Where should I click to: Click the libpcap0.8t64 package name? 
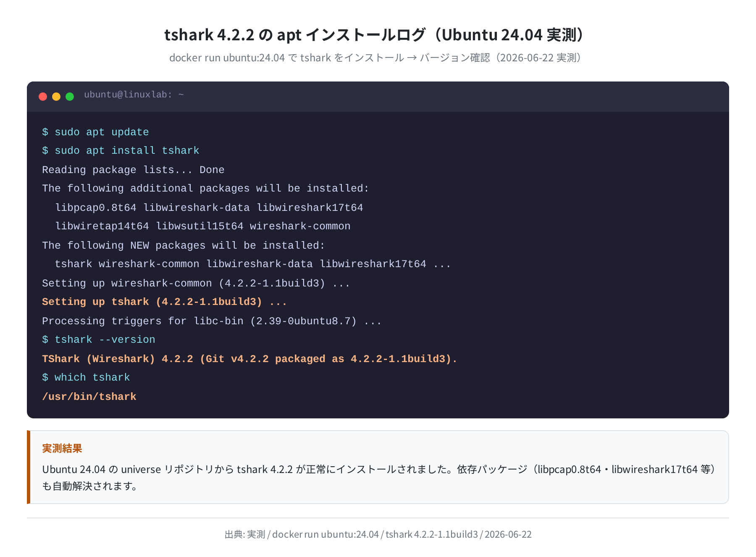pyautogui.click(x=96, y=208)
